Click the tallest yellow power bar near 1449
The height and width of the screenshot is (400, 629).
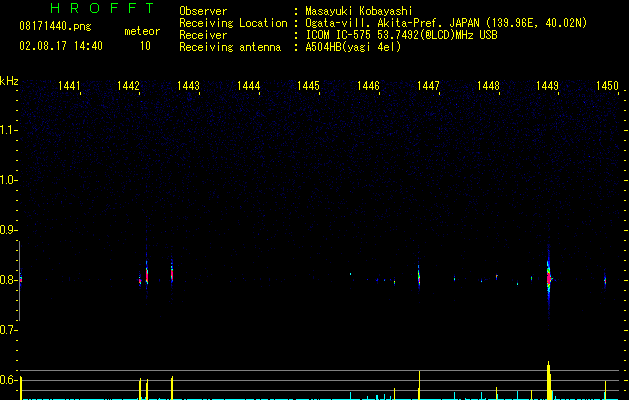pyautogui.click(x=549, y=380)
